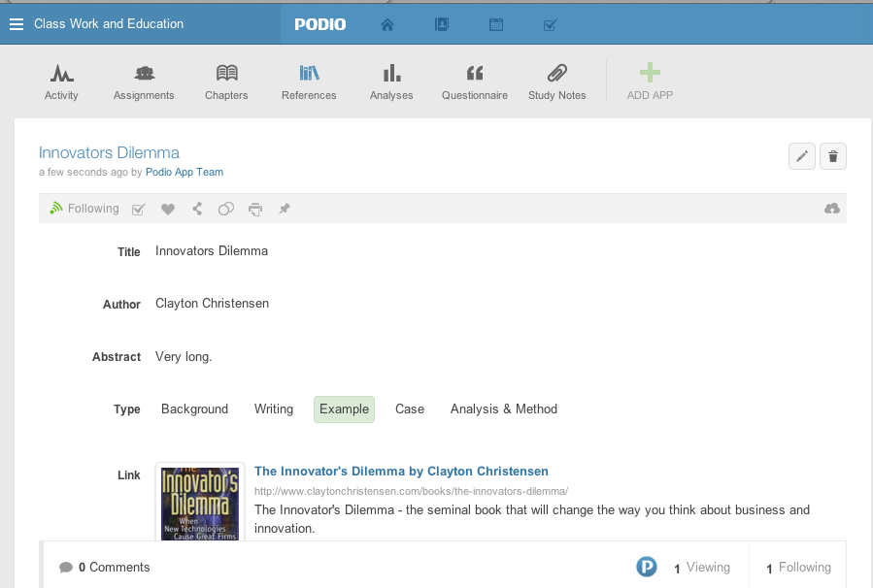This screenshot has height=588, width=873.
Task: Select the Case type option
Action: (x=409, y=409)
